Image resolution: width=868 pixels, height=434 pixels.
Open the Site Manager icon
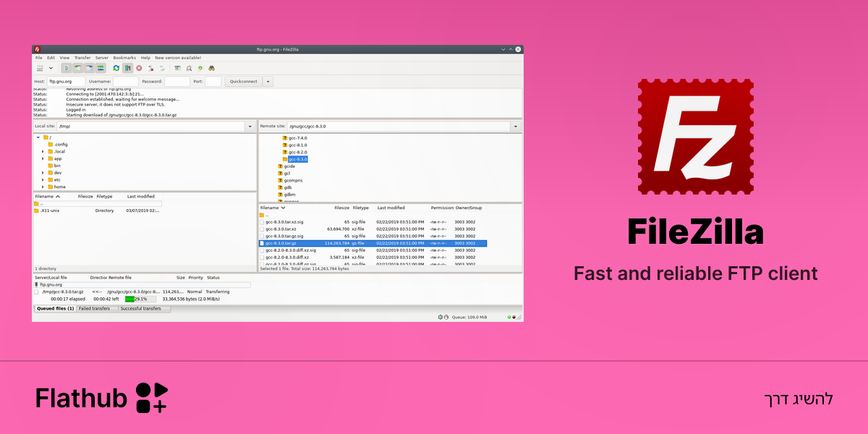tap(40, 68)
